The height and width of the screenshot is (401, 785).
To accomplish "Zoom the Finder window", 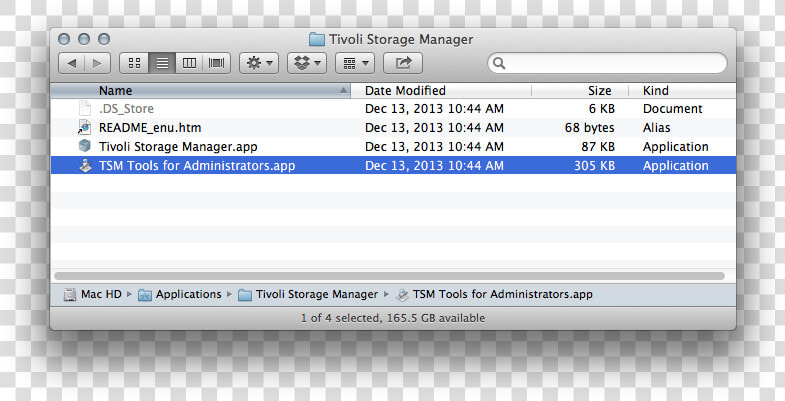I will coord(104,39).
